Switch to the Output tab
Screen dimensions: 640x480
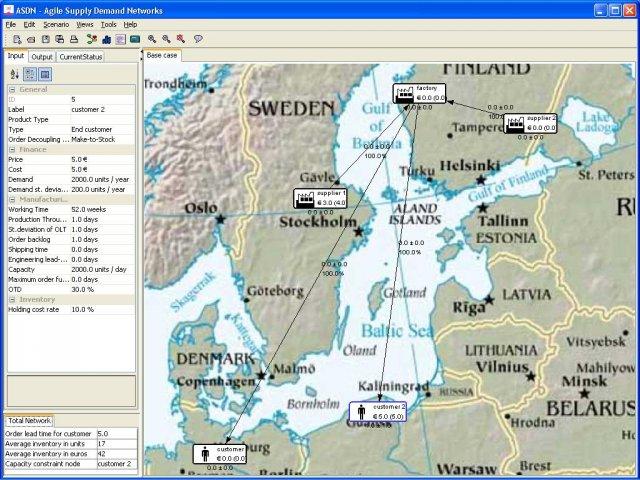(x=42, y=57)
